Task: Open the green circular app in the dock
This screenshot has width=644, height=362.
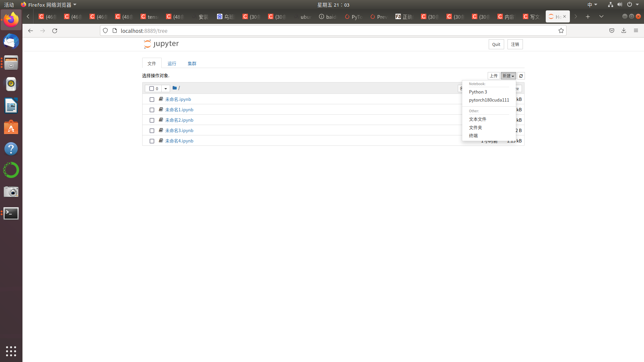Action: pyautogui.click(x=11, y=170)
